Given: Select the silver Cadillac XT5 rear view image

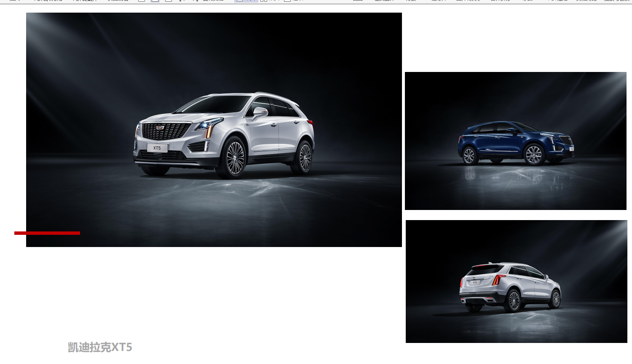Looking at the screenshot, I should pos(517,282).
